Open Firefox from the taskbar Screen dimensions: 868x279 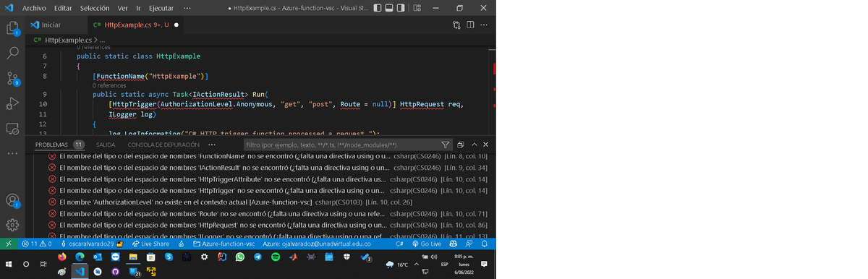[x=61, y=257]
